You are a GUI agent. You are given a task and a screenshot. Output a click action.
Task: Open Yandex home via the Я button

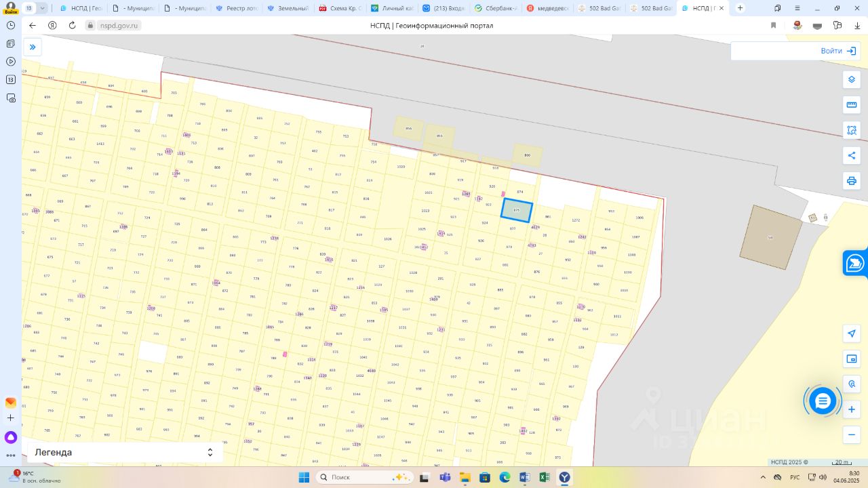52,25
